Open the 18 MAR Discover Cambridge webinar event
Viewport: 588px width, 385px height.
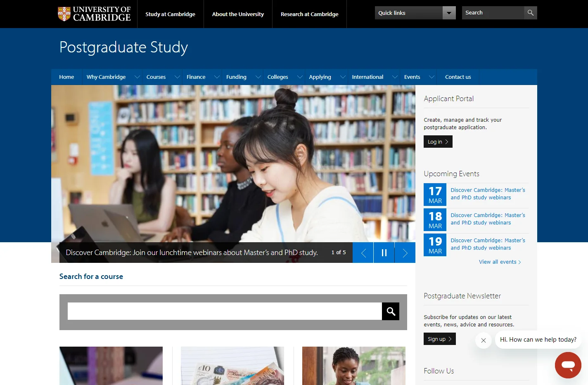[x=488, y=219]
